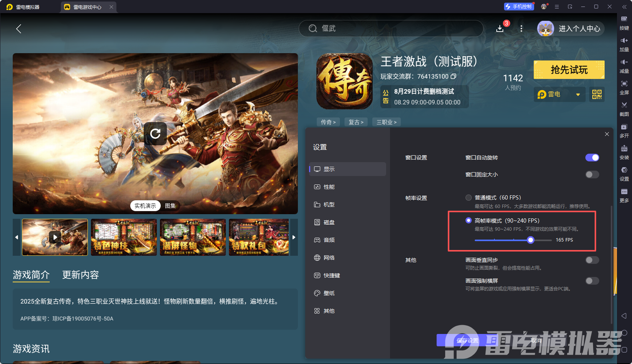
Task: Select the 实机演示 media button
Action: [x=145, y=206]
